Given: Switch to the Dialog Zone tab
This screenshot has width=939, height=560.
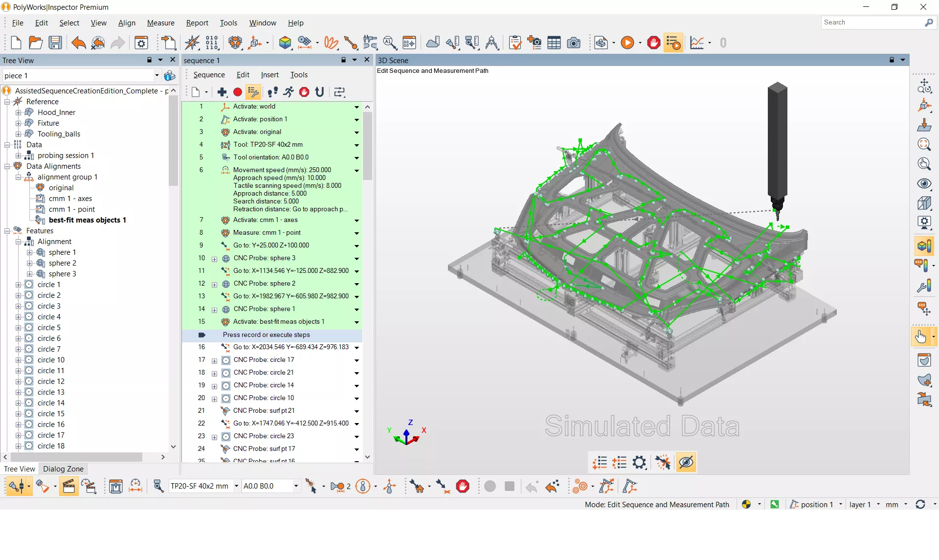Looking at the screenshot, I should click(63, 469).
